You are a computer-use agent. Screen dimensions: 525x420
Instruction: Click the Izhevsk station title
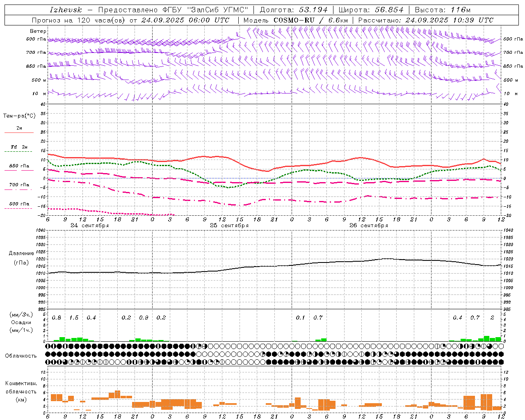click(x=66, y=10)
